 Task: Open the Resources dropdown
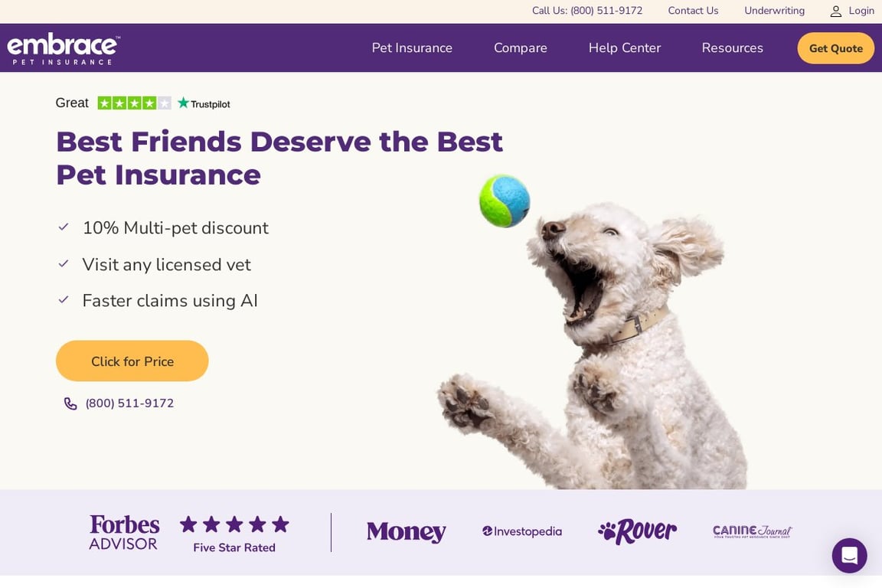click(732, 47)
